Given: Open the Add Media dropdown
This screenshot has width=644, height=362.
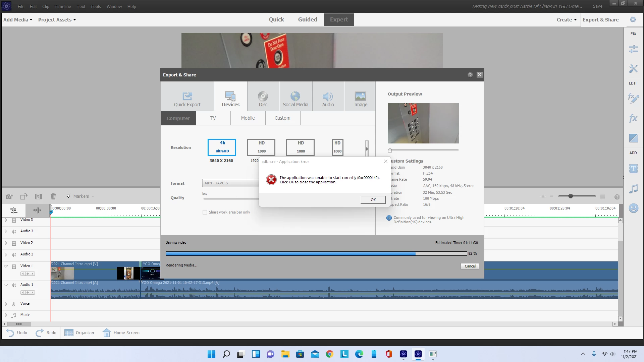Looking at the screenshot, I should (18, 20).
